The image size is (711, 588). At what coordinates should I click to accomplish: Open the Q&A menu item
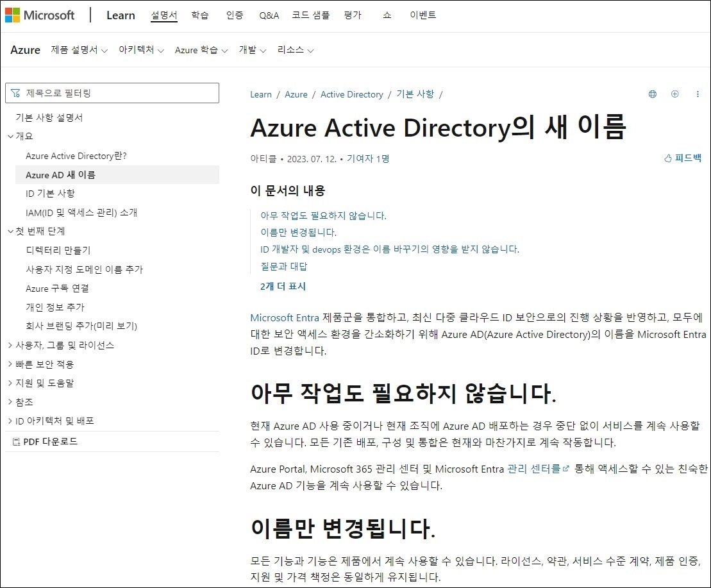(269, 15)
